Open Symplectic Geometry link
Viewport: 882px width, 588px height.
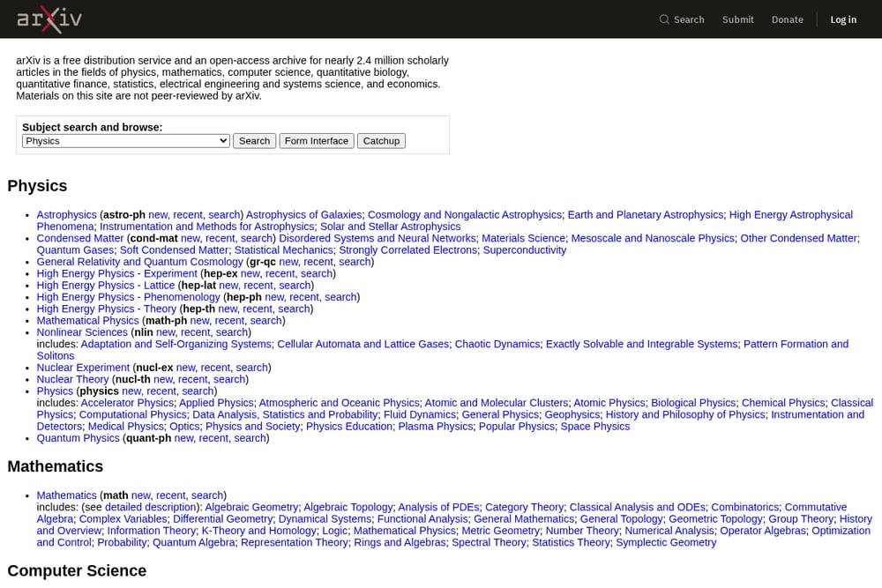(666, 543)
